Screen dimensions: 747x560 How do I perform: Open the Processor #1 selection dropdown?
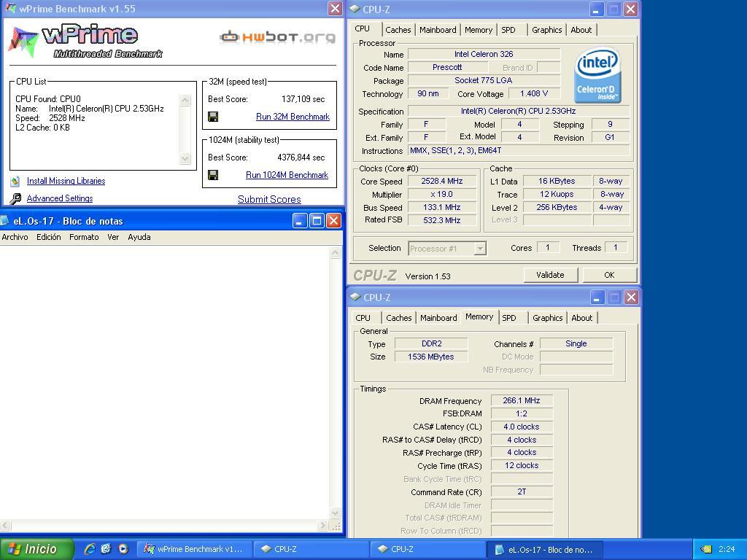(x=480, y=249)
